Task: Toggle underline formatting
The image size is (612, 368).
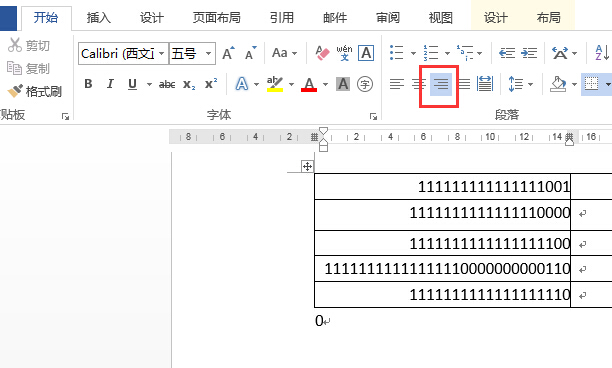Action: (x=132, y=84)
